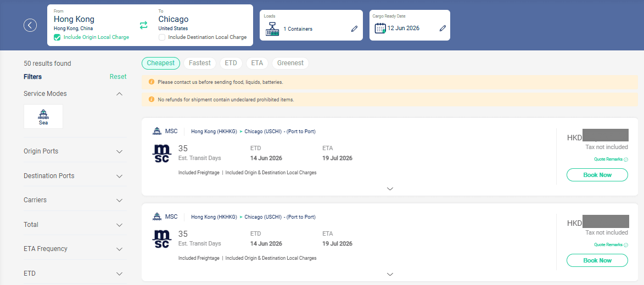Click the MSC logo in the second result
Image resolution: width=644 pixels, height=285 pixels.
(x=162, y=238)
